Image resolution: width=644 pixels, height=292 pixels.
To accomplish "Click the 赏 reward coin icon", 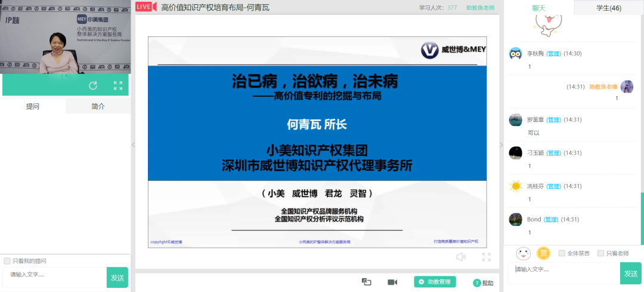I will pos(543,253).
